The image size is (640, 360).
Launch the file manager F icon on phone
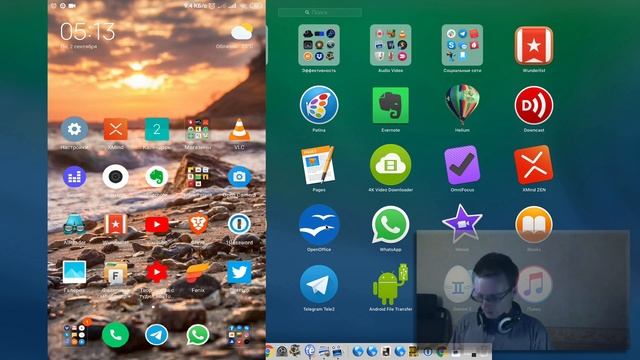coord(116,273)
